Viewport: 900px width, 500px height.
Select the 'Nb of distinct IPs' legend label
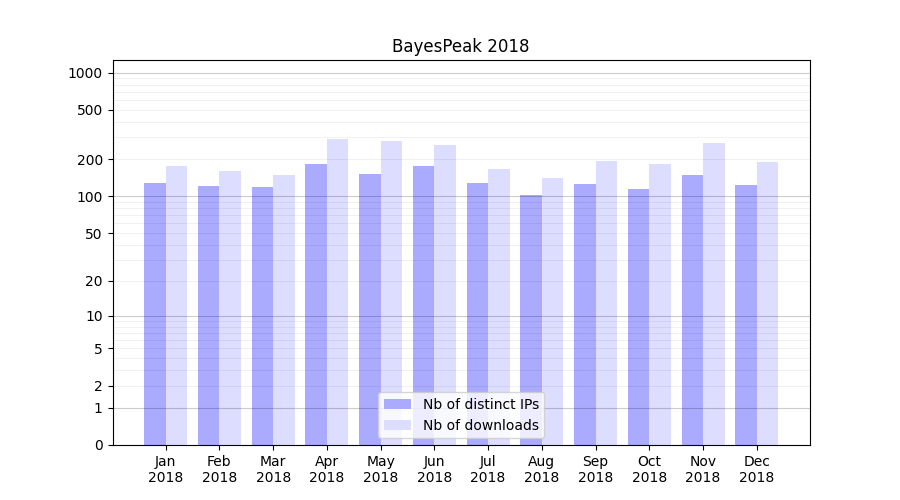pos(480,404)
